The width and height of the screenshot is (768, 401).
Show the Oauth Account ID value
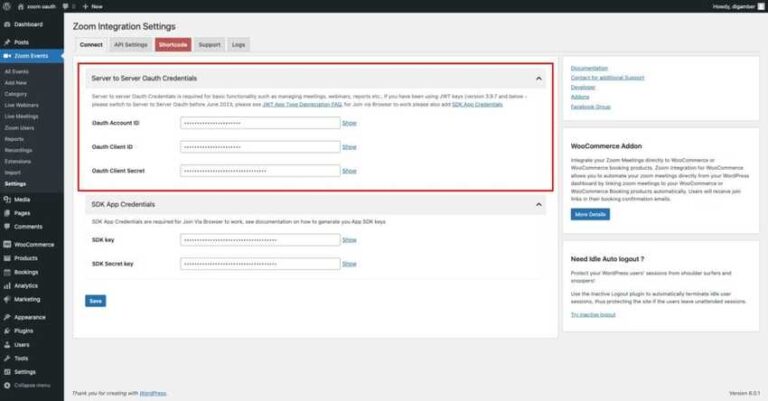[x=349, y=123]
